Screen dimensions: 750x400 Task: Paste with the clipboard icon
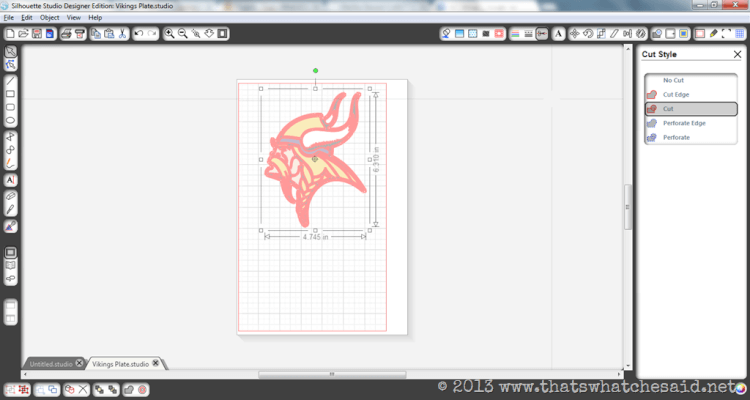click(x=109, y=33)
